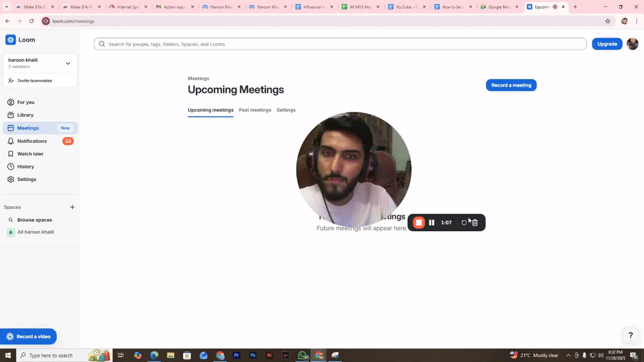Stop the Loom recording
Image resolution: width=644 pixels, height=362 pixels.
(418, 222)
